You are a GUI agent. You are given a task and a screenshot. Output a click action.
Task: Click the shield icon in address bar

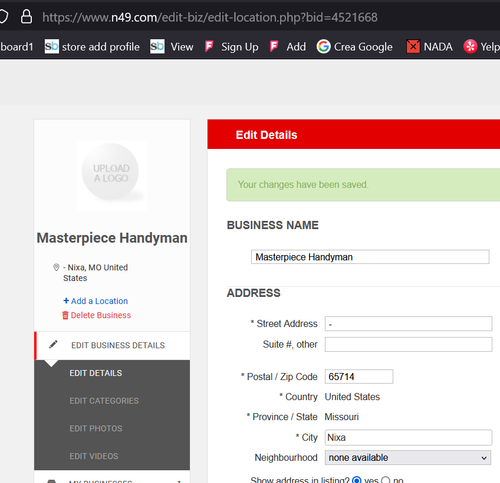click(3, 17)
